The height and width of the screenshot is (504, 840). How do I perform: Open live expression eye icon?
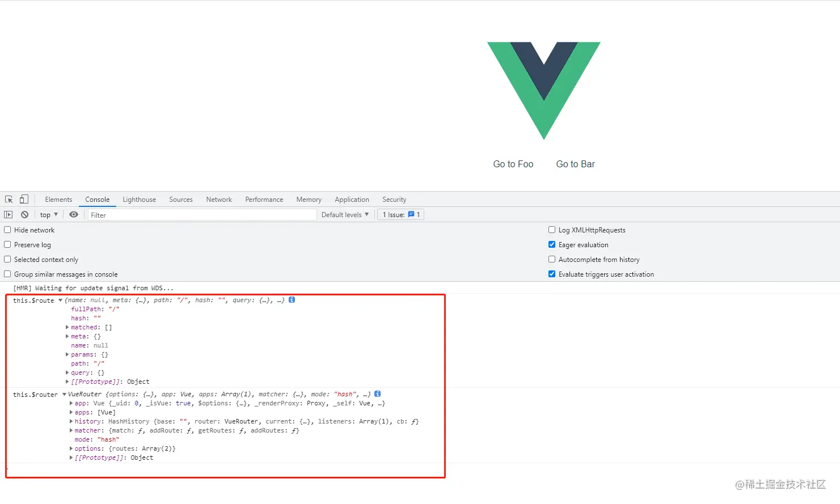(74, 215)
